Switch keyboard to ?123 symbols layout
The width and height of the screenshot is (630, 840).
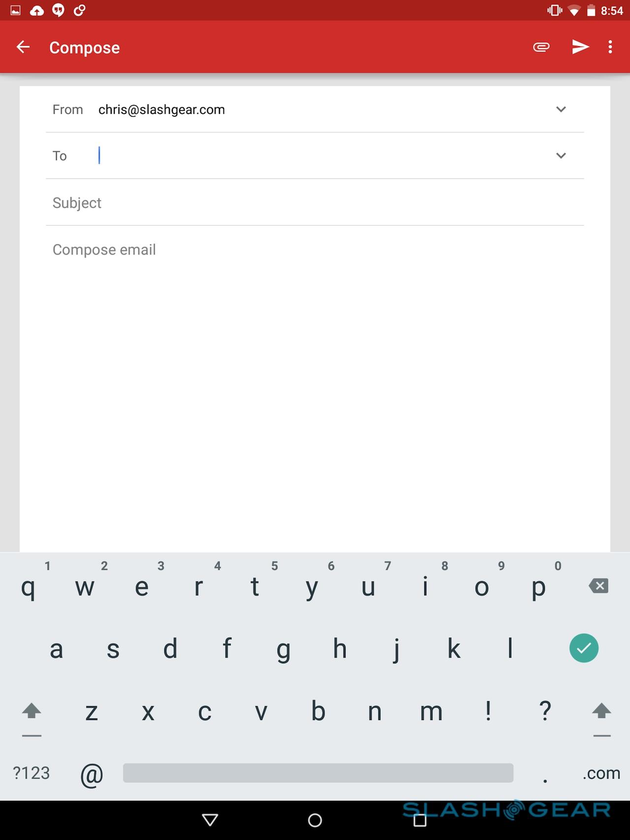(x=31, y=773)
